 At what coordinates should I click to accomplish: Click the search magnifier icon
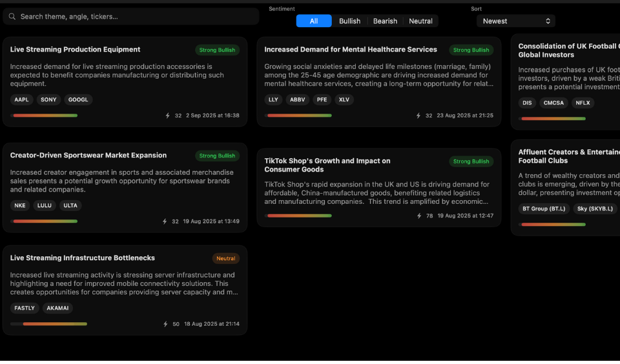(12, 17)
